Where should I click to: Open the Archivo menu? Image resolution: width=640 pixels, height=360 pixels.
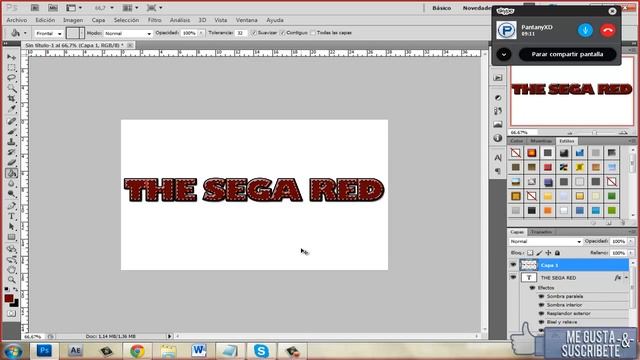tap(17, 20)
